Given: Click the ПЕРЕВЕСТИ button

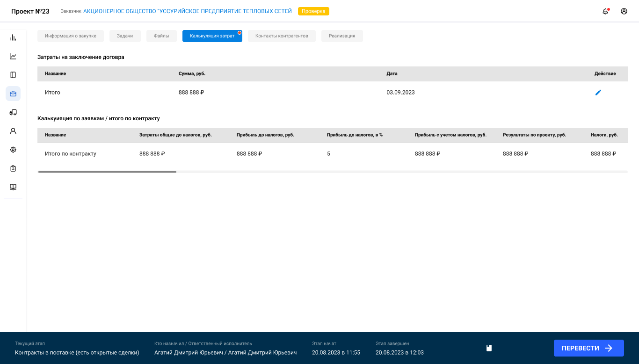Looking at the screenshot, I should (x=589, y=348).
